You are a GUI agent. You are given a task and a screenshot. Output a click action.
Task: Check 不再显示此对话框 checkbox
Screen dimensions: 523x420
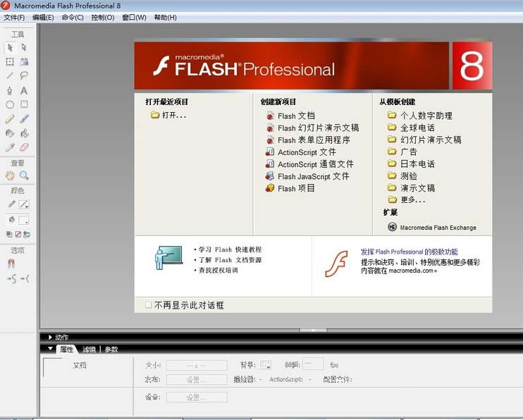pyautogui.click(x=149, y=305)
